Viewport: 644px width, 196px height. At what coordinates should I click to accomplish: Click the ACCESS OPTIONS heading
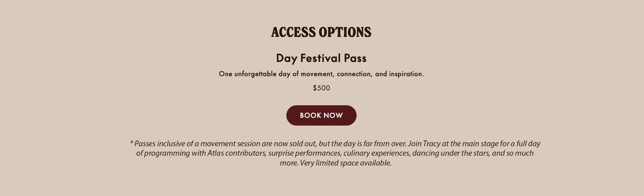[321, 32]
